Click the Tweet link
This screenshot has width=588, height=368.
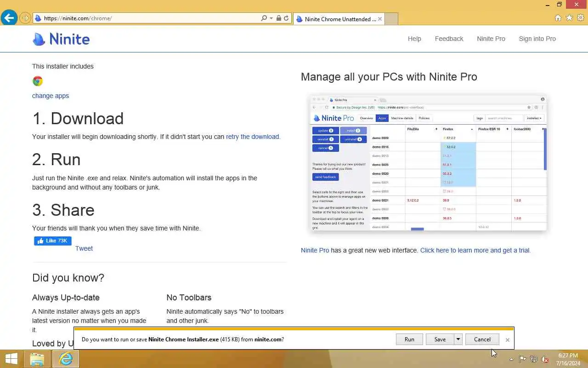click(84, 248)
